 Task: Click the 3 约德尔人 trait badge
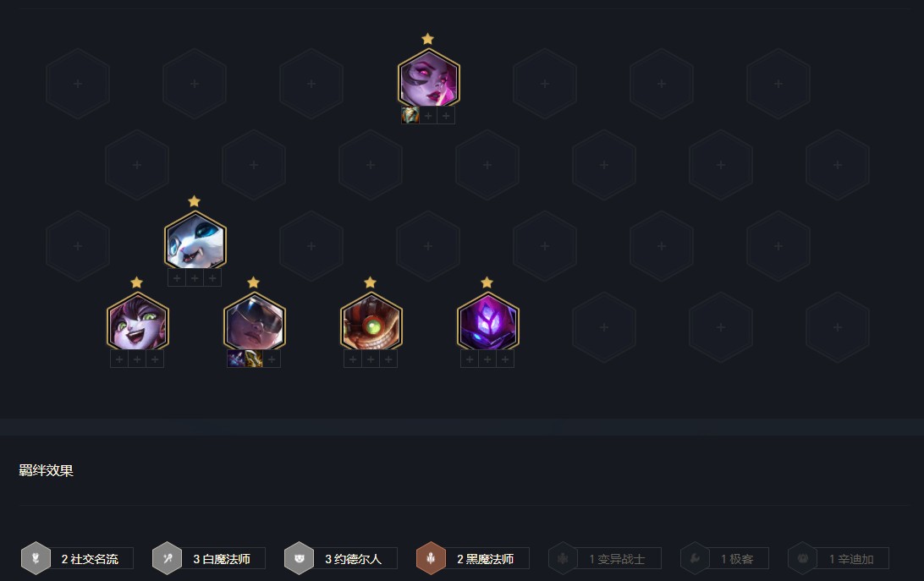341,558
